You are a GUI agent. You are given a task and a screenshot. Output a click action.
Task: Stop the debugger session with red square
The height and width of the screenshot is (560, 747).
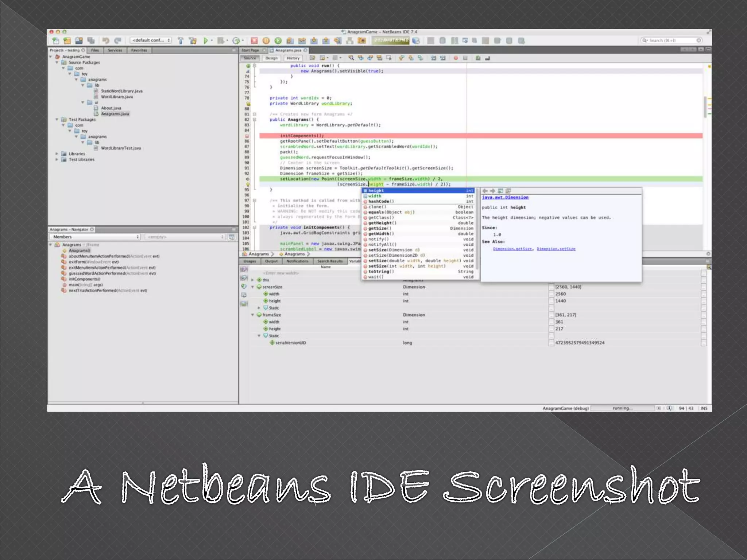[x=254, y=40]
